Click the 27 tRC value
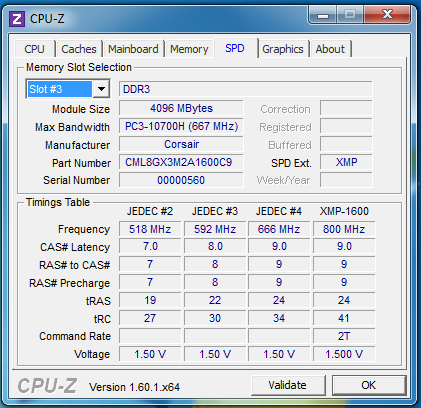This screenshot has height=408, width=421. 150,318
